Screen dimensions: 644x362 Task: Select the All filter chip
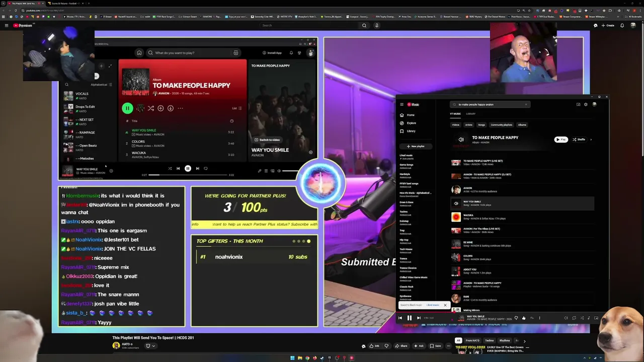[x=458, y=340]
